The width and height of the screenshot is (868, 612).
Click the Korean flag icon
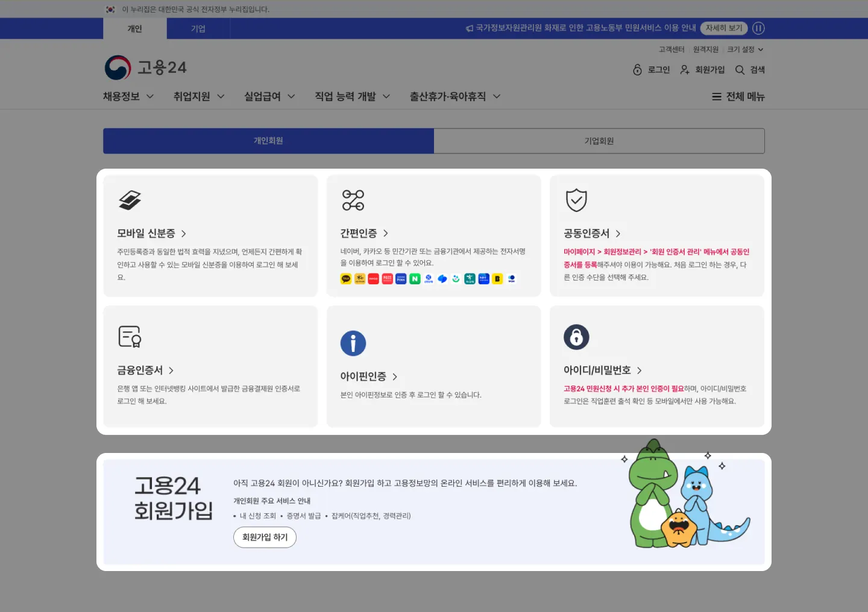[x=110, y=9]
